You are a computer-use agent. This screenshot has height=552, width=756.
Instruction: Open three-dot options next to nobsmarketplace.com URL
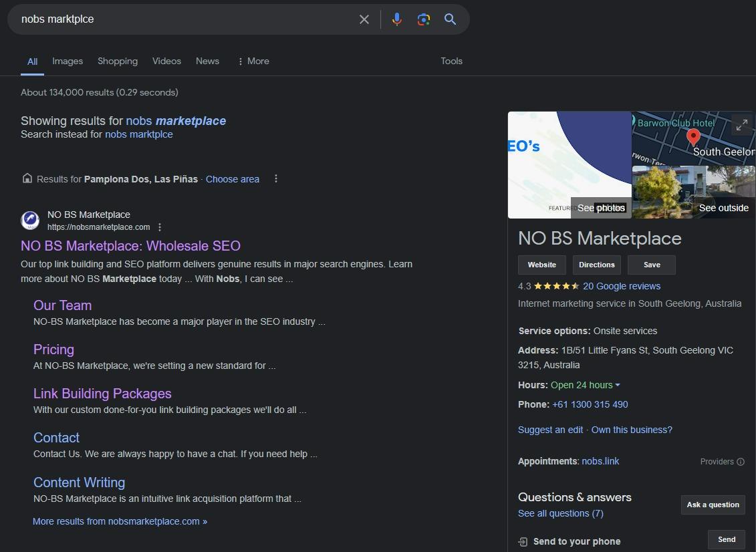[160, 227]
